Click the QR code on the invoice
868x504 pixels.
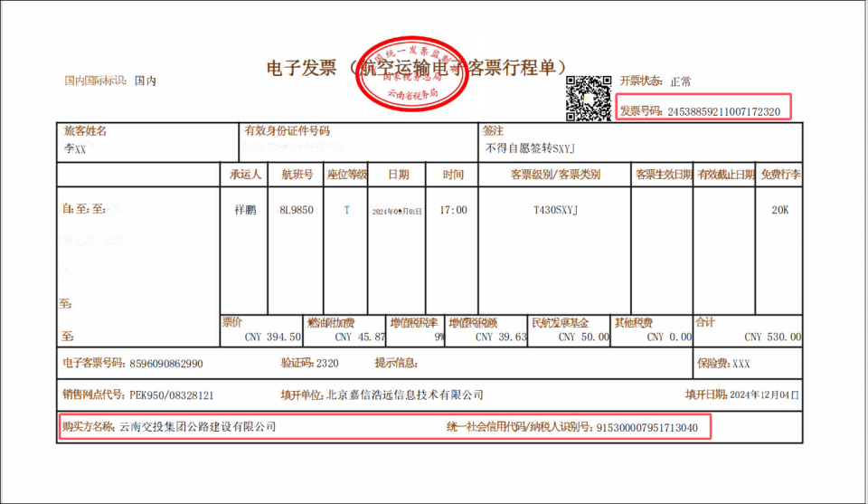589,98
